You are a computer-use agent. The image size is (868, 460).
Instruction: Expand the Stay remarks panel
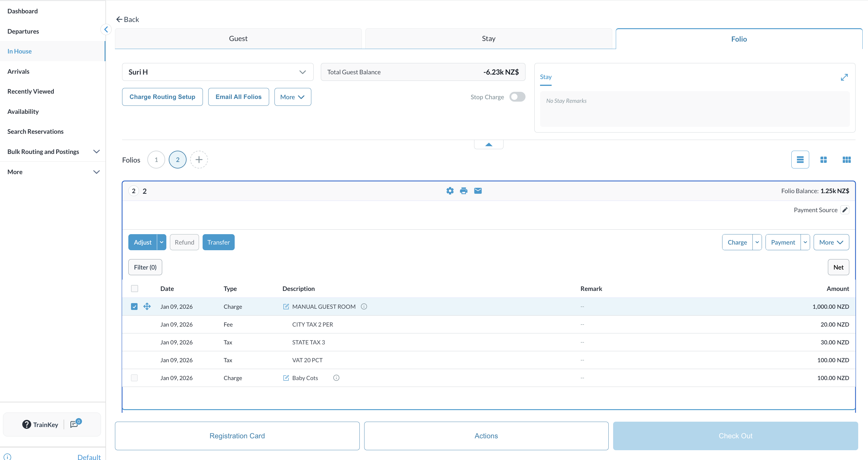point(844,77)
